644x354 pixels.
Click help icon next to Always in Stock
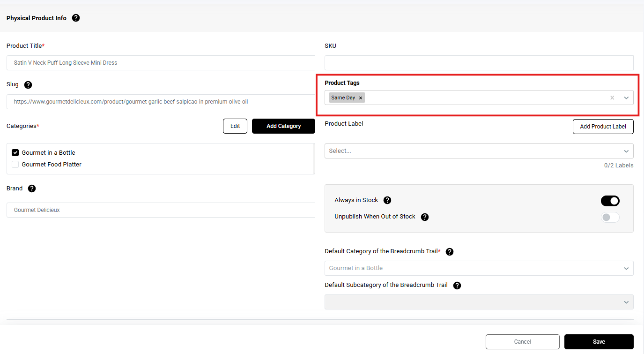(x=387, y=200)
